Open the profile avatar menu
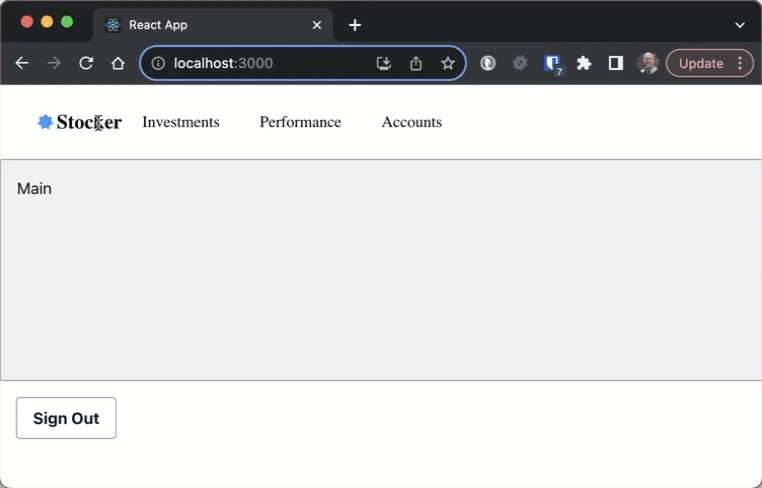 [x=648, y=63]
